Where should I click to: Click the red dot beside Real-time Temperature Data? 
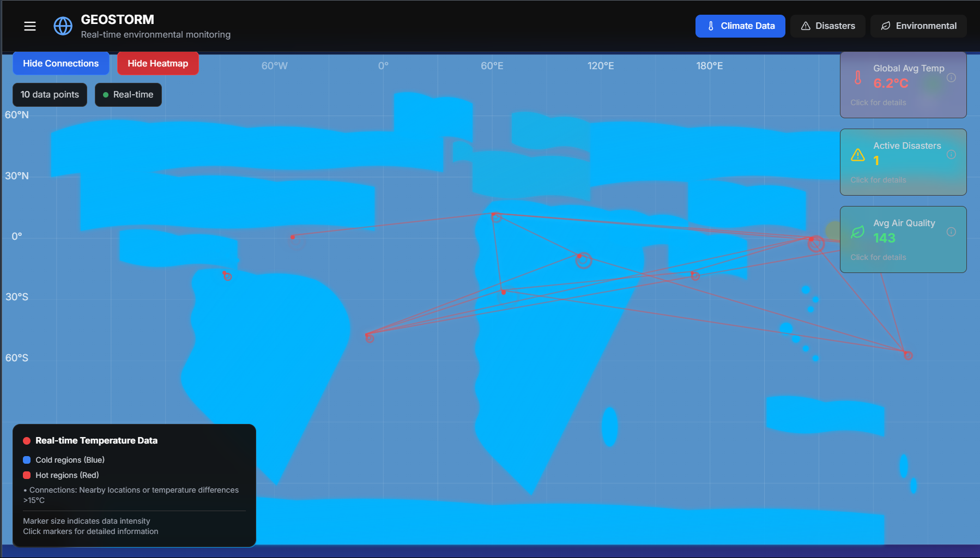tap(27, 441)
